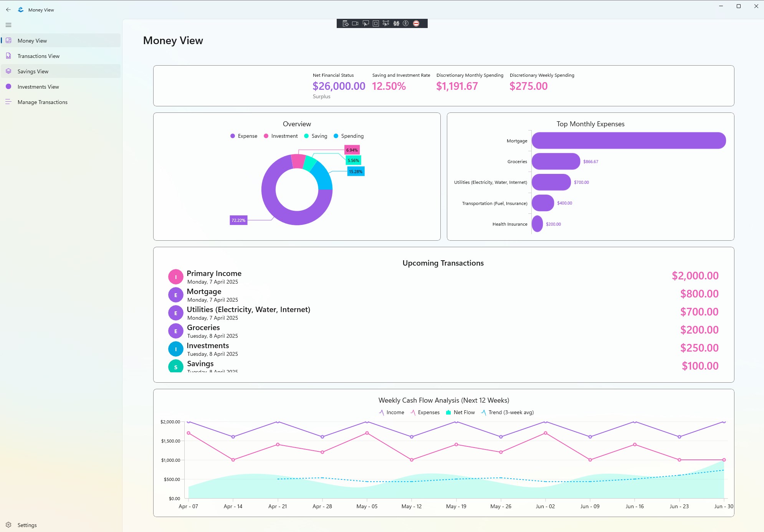Toggle display layout adorners icon
The height and width of the screenshot is (532, 764).
coord(376,23)
